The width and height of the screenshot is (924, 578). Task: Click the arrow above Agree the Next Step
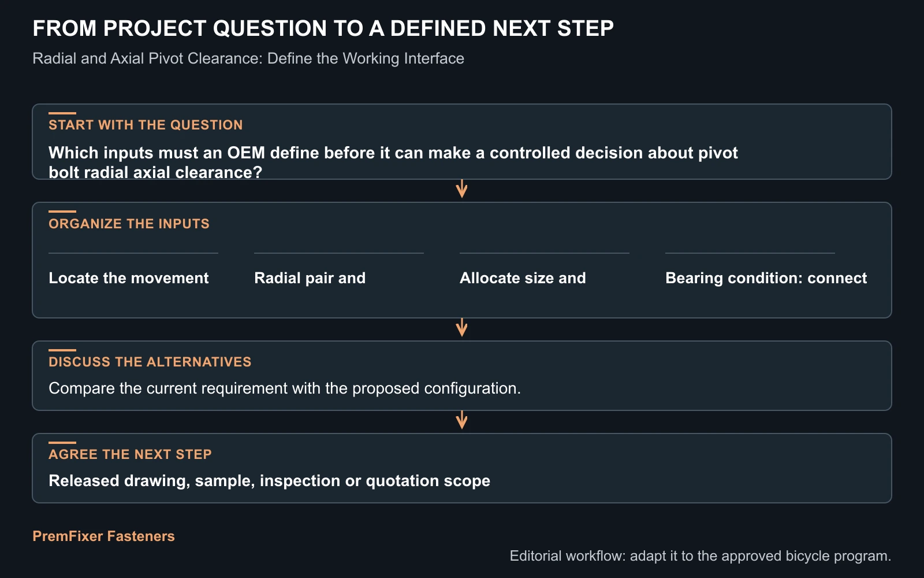coord(461,420)
